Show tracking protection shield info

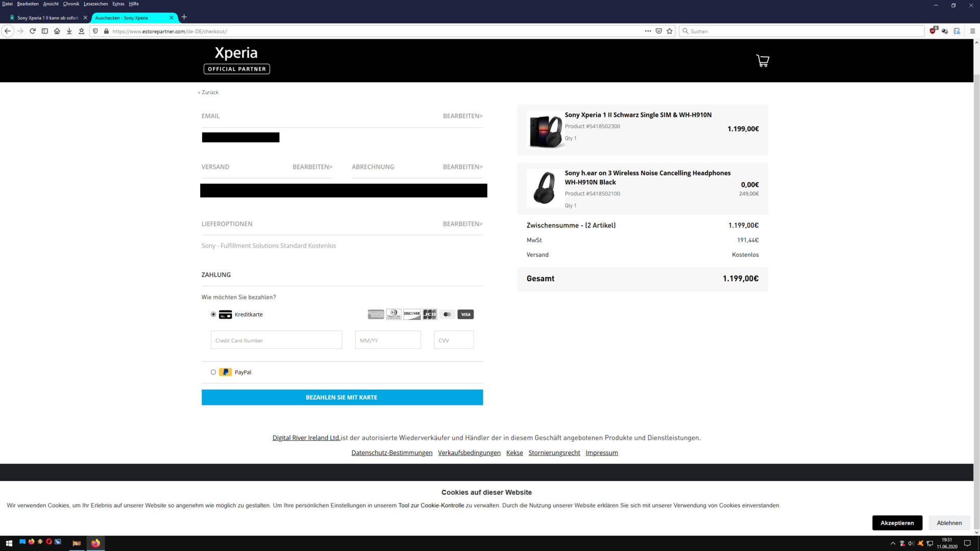coord(95,31)
